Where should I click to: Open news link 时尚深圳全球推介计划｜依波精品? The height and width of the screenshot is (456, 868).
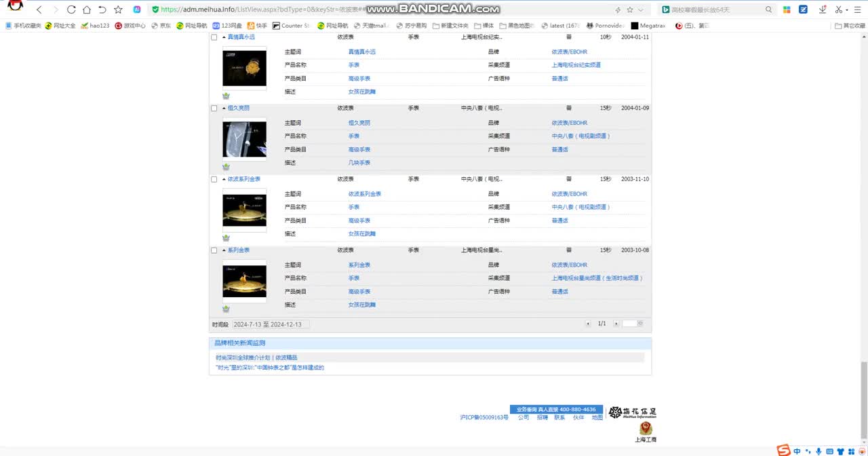[x=256, y=358]
